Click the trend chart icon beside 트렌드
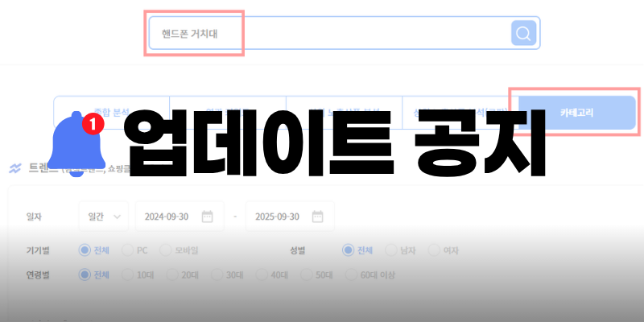This screenshot has height=322, width=644. click(x=15, y=168)
